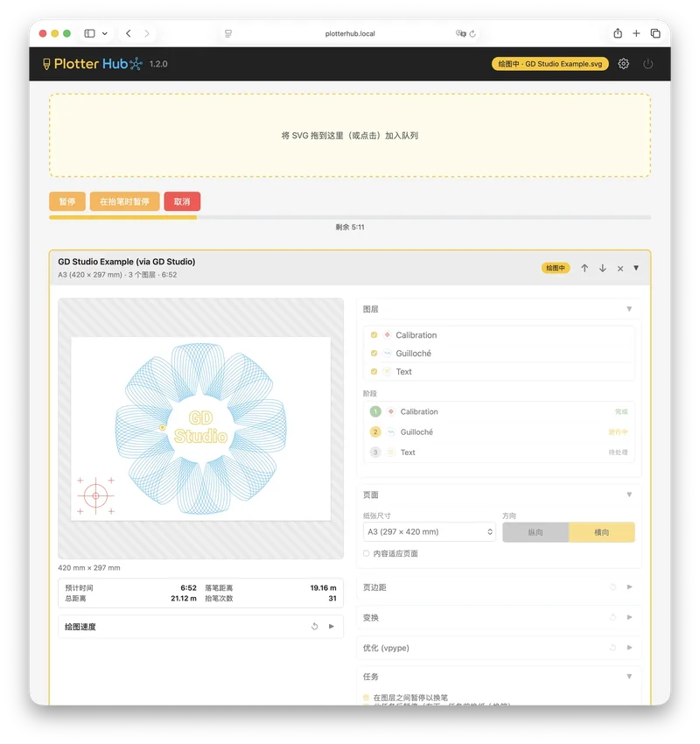
Task: Click the translate icon in address bar
Action: coord(460,33)
